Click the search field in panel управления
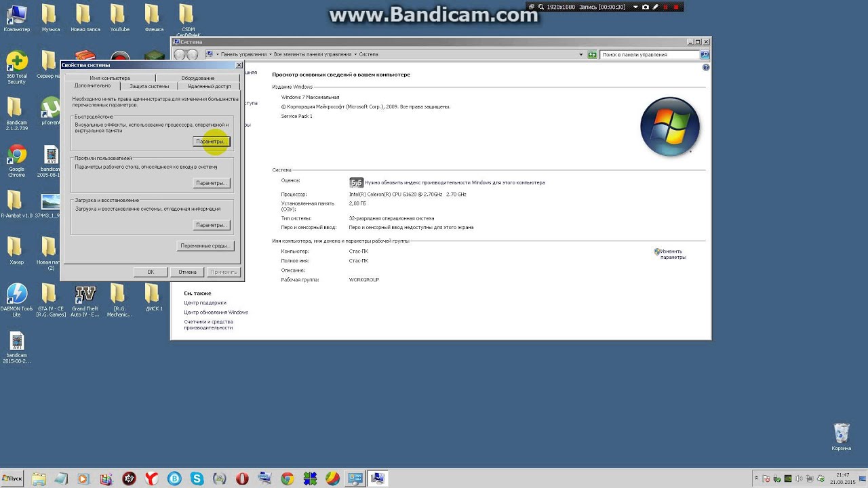Viewport: 868px width, 488px height. click(650, 54)
